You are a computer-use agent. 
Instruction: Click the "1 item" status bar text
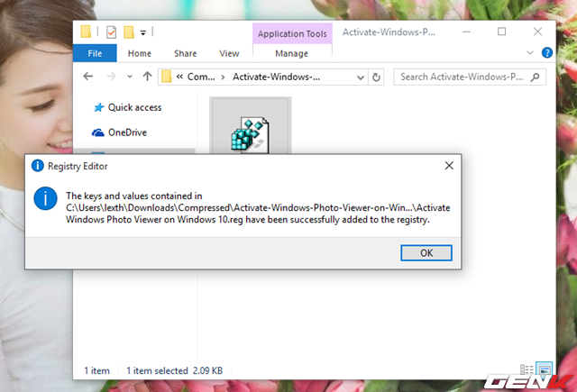[96, 370]
